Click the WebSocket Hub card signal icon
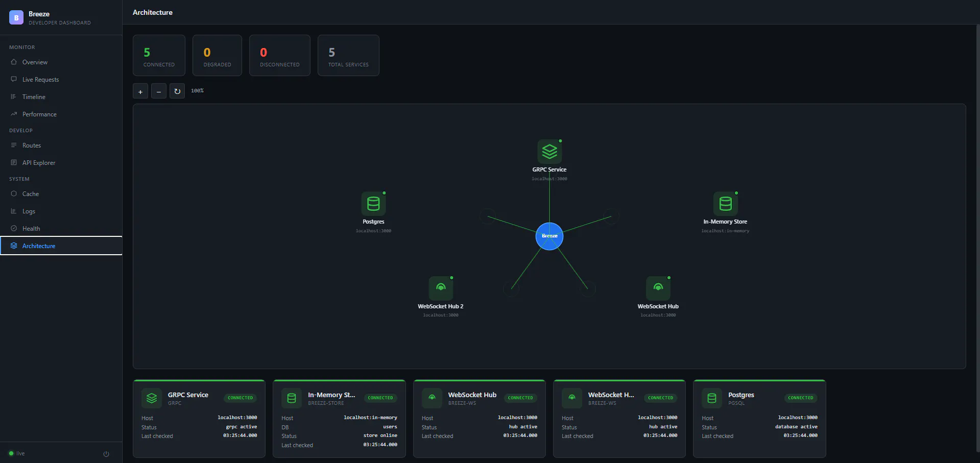The image size is (980, 463). tap(432, 398)
